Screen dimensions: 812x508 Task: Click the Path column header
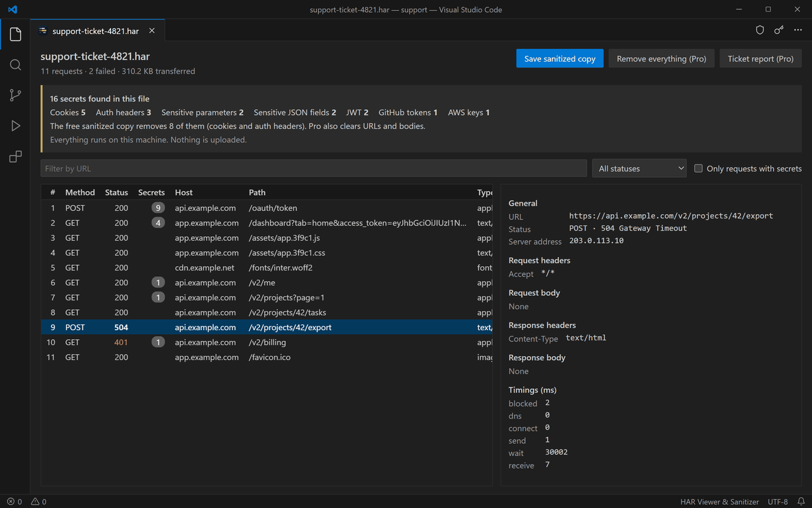(x=257, y=192)
